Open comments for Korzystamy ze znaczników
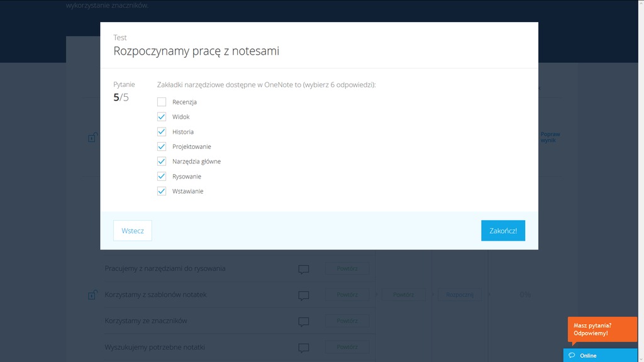 pos(304,322)
